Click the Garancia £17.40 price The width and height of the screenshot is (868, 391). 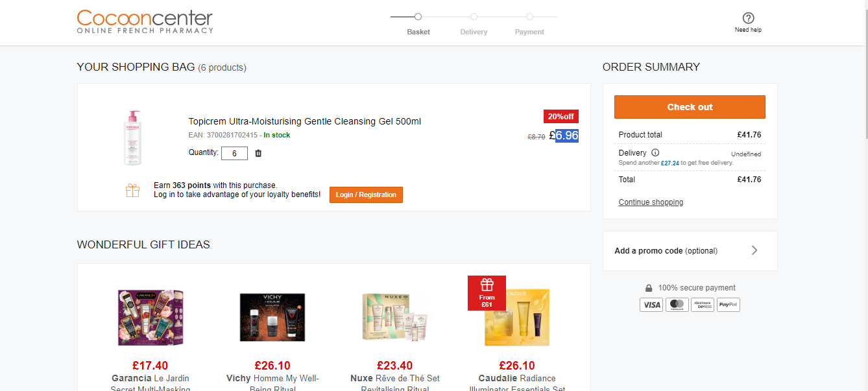pyautogui.click(x=150, y=366)
